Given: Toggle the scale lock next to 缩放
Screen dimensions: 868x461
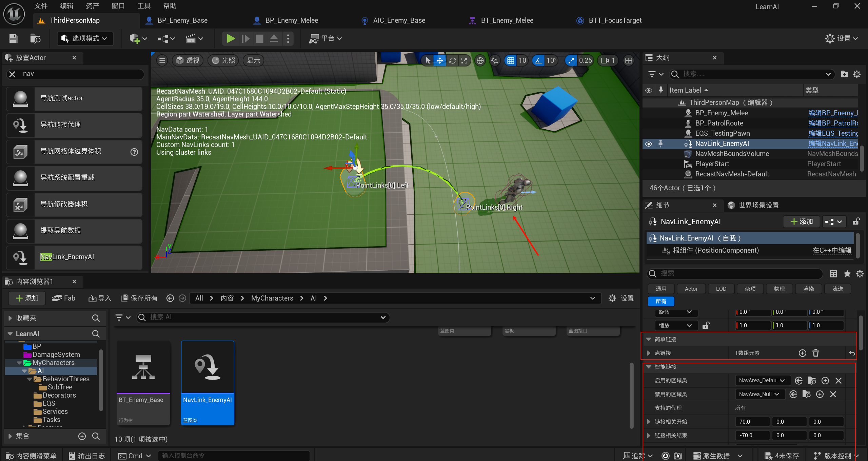Looking at the screenshot, I should pyautogui.click(x=706, y=325).
